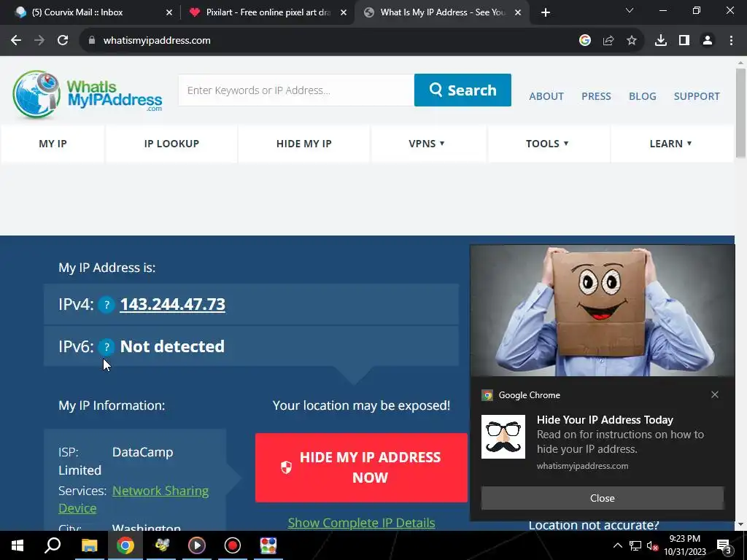Open the SUPPORT link
This screenshot has height=560, width=747.
point(697,96)
